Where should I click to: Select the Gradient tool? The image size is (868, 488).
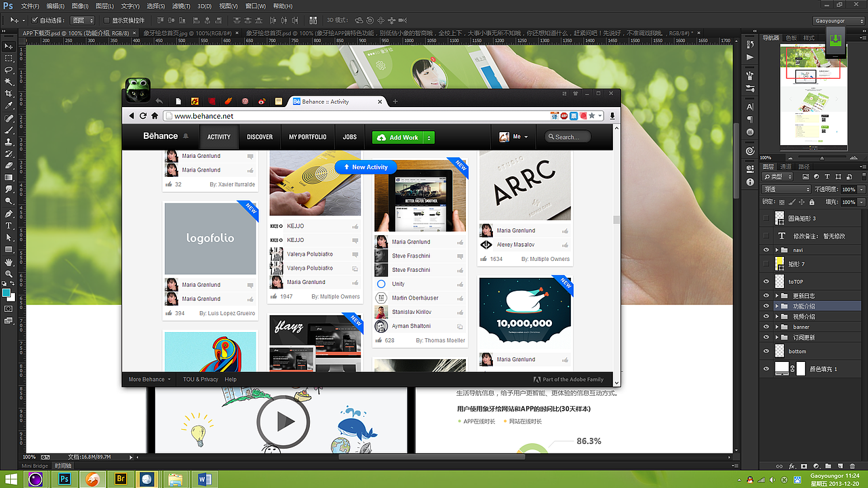click(9, 178)
